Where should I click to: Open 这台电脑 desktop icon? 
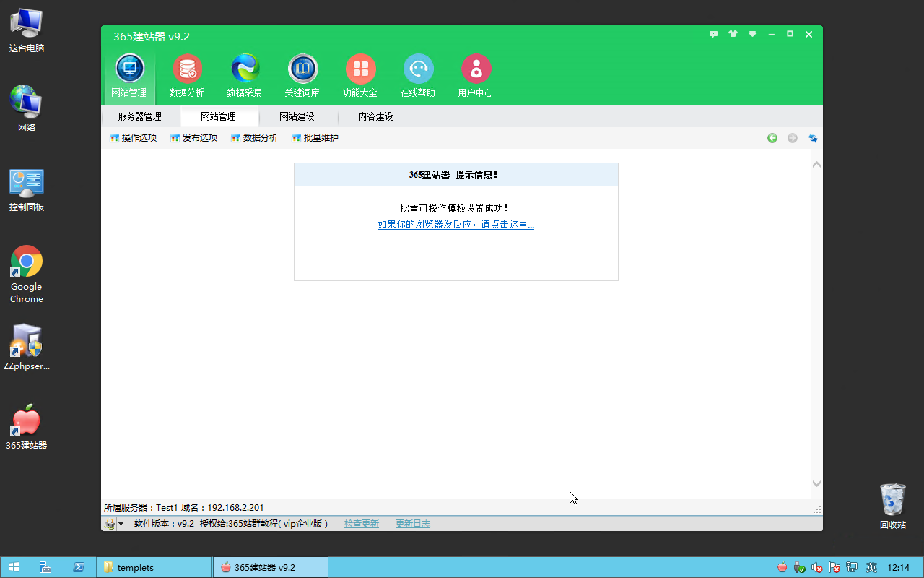tap(27, 30)
